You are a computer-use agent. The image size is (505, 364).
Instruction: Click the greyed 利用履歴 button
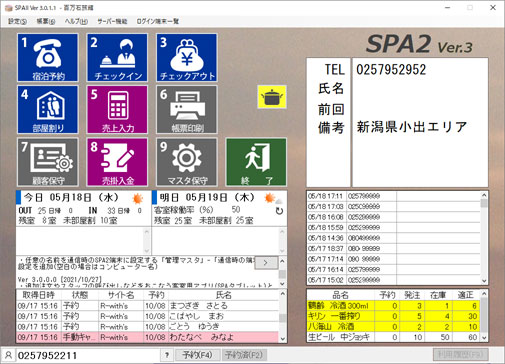[461, 354]
